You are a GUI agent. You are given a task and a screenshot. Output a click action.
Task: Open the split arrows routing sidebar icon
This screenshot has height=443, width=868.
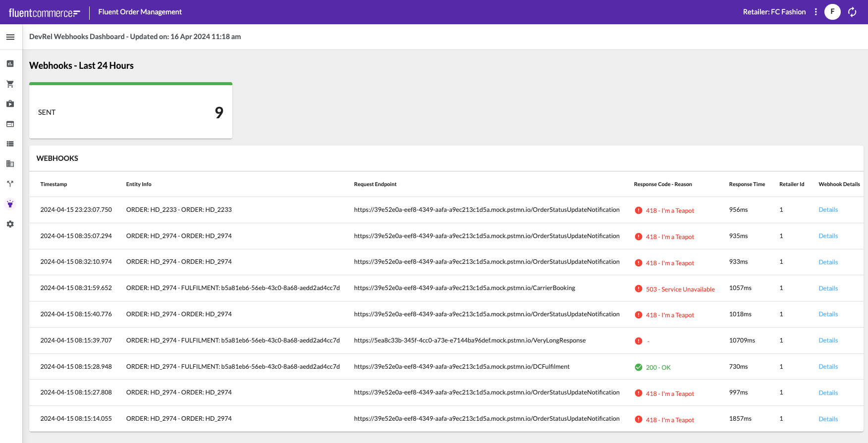click(x=10, y=184)
